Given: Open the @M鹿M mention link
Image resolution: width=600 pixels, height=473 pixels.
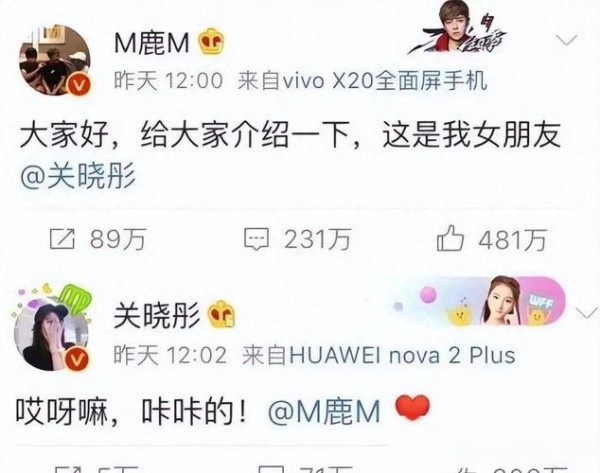Looking at the screenshot, I should [x=324, y=413].
